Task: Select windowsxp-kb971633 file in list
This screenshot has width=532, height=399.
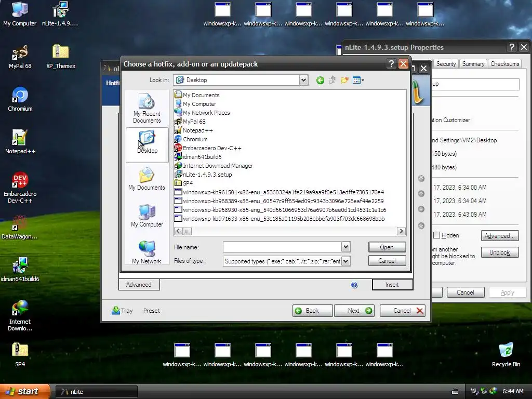Action: coord(279,219)
